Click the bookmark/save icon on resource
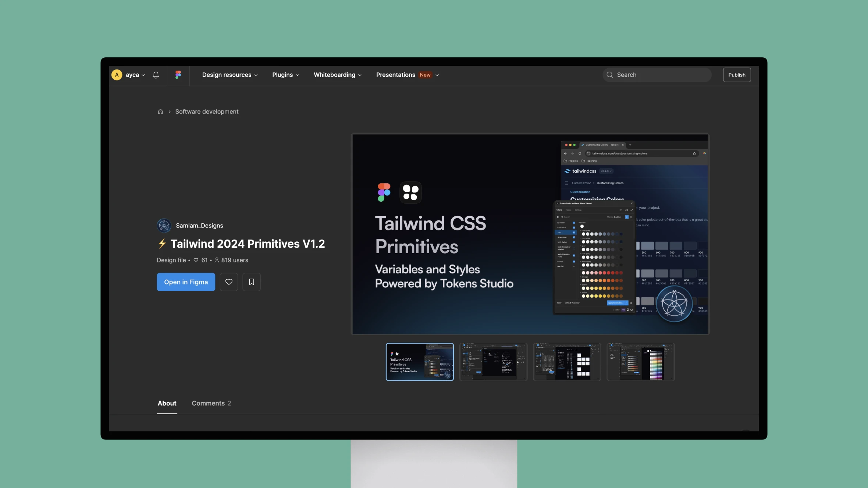 [251, 282]
